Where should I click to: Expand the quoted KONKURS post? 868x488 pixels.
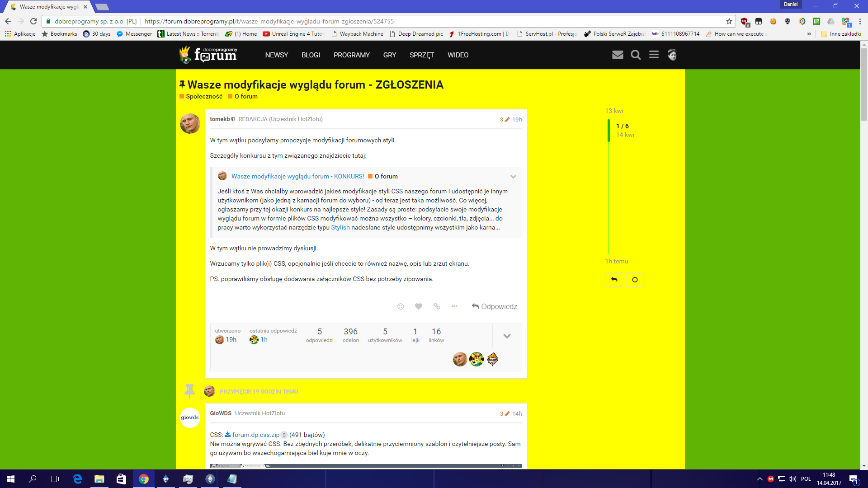click(513, 177)
